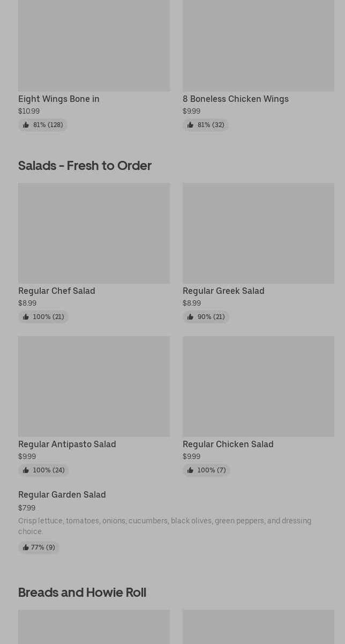345x644 pixels.
Task: Click thumbs-up icon under Regular Chicken Salad
Action: (190, 470)
